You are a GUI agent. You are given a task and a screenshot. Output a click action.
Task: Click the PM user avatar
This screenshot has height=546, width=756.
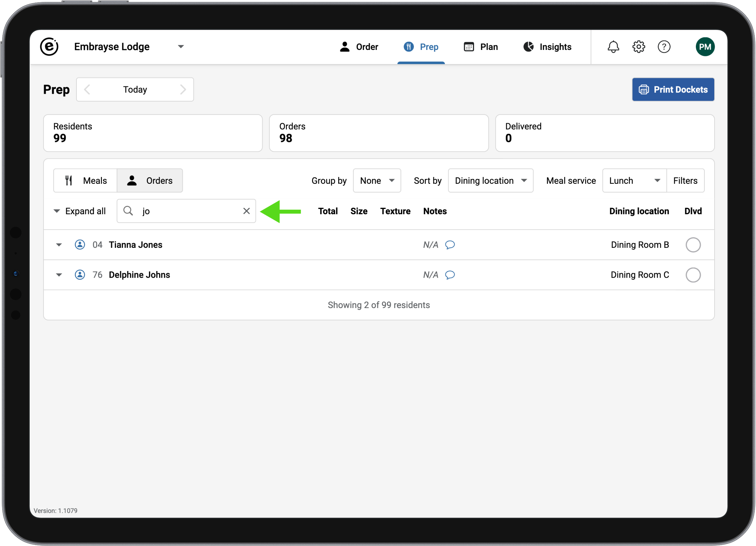[x=705, y=47]
